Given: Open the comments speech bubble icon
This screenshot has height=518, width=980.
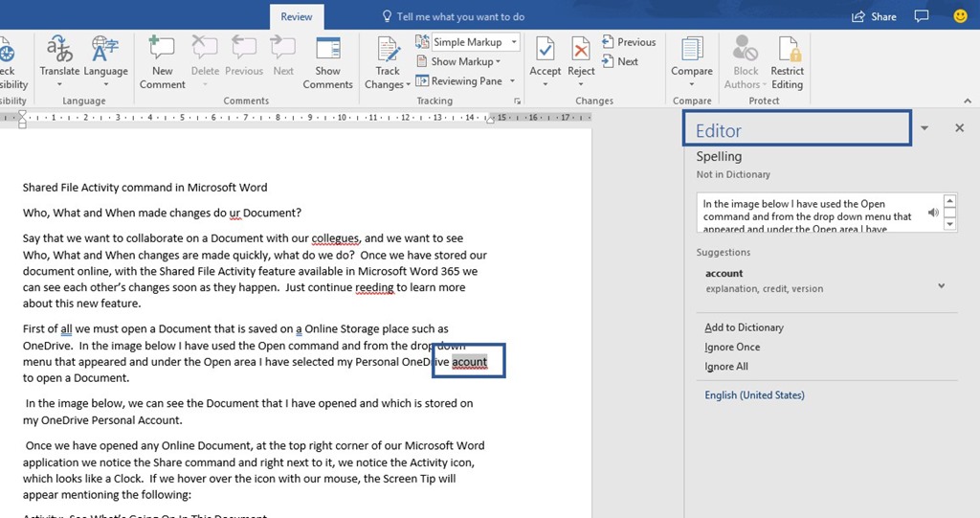Looking at the screenshot, I should pos(922,16).
